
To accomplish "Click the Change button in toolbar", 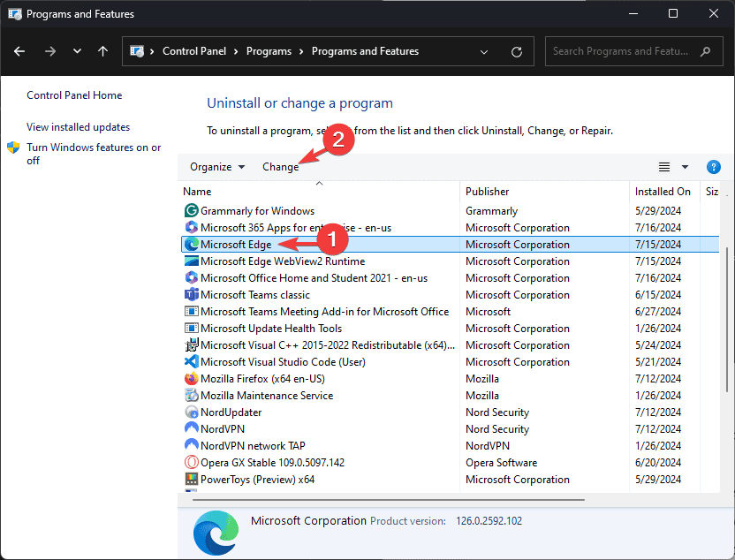I will [x=280, y=167].
